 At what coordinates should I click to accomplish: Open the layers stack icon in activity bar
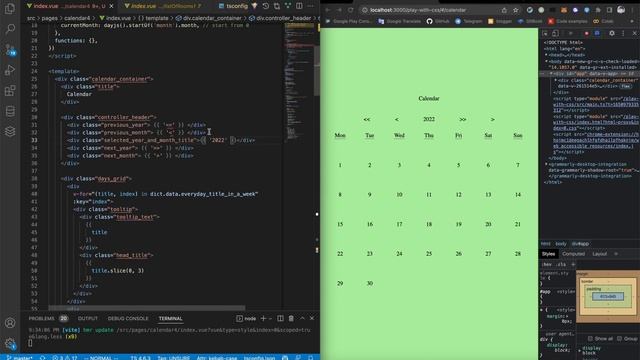(x=10, y=131)
